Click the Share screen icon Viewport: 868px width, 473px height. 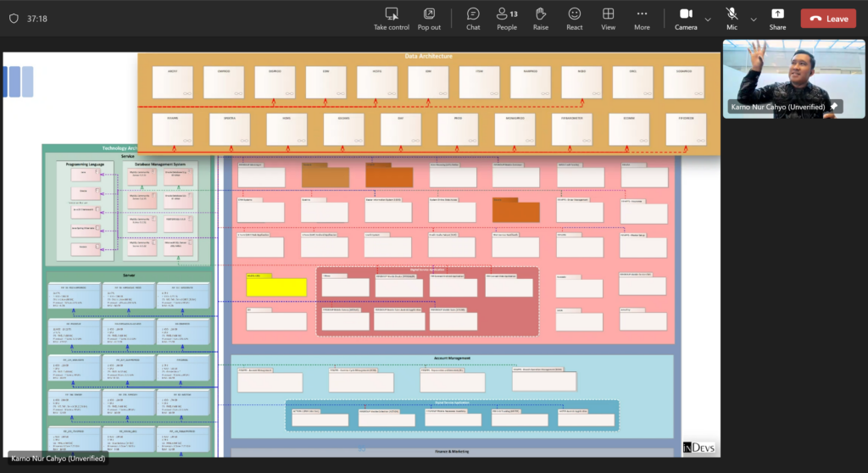pyautogui.click(x=777, y=18)
